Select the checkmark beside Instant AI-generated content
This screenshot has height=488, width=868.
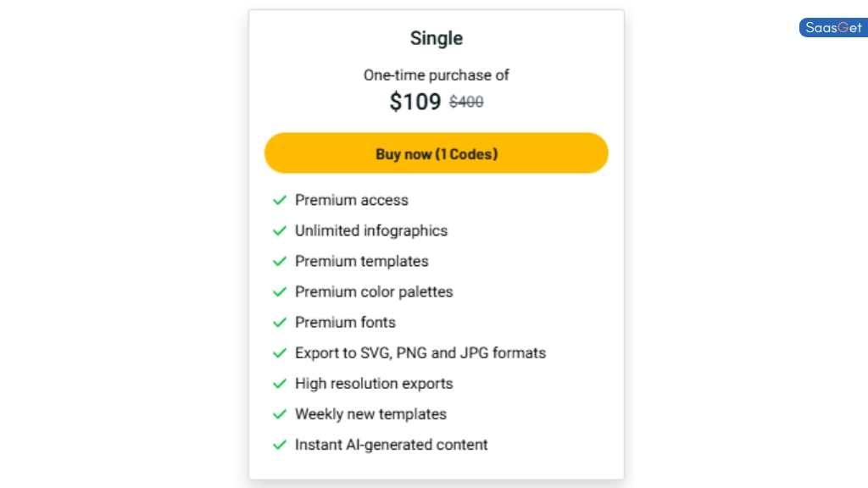pyautogui.click(x=280, y=444)
